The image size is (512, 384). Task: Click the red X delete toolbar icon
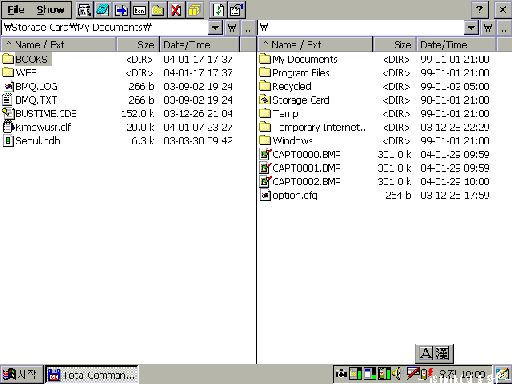point(176,10)
